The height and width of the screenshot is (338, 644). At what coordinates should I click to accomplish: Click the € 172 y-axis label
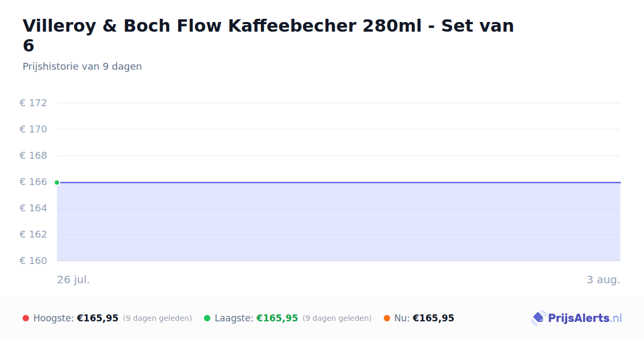(33, 103)
